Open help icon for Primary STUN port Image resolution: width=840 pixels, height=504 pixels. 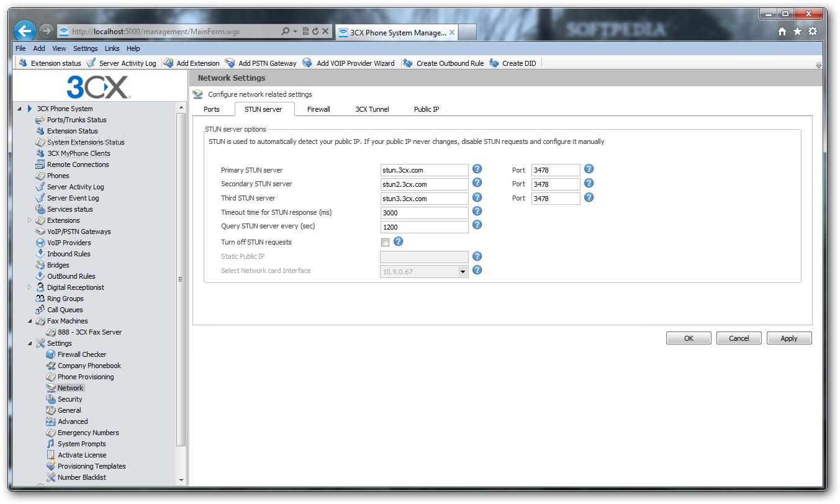pos(589,169)
